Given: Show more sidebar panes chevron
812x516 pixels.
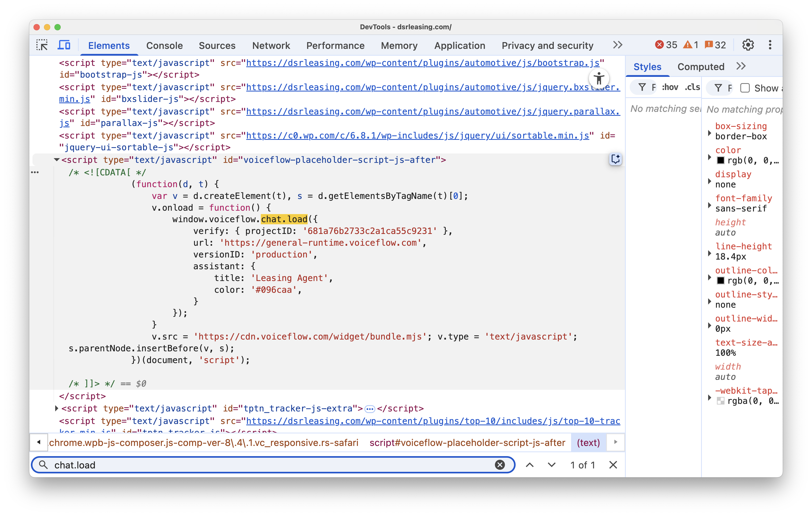Looking at the screenshot, I should [741, 66].
